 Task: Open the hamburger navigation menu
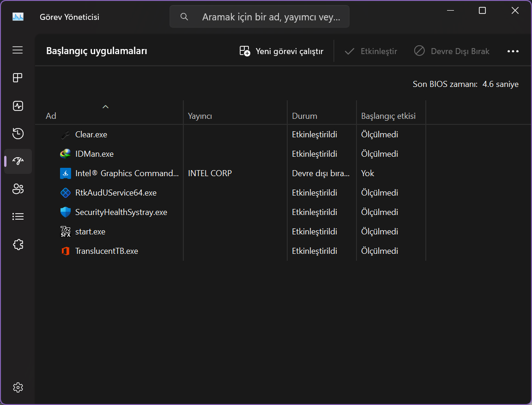coord(18,50)
